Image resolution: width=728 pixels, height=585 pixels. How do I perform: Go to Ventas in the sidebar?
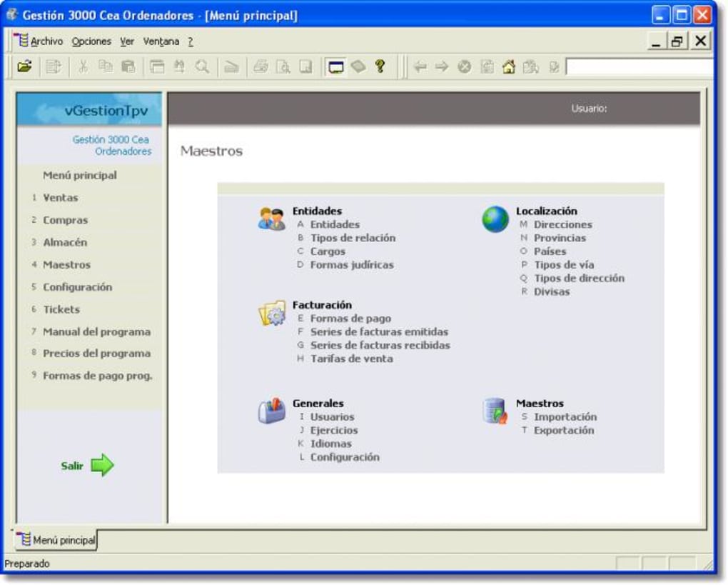61,197
